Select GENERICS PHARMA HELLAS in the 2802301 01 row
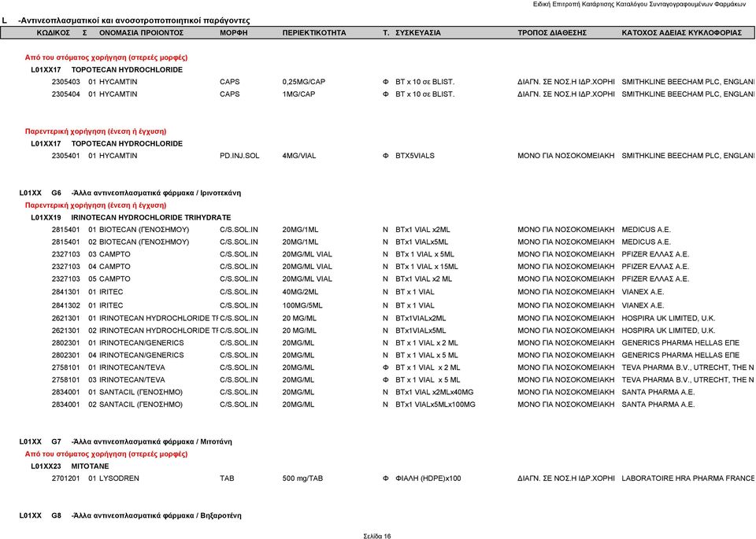 click(x=680, y=343)
